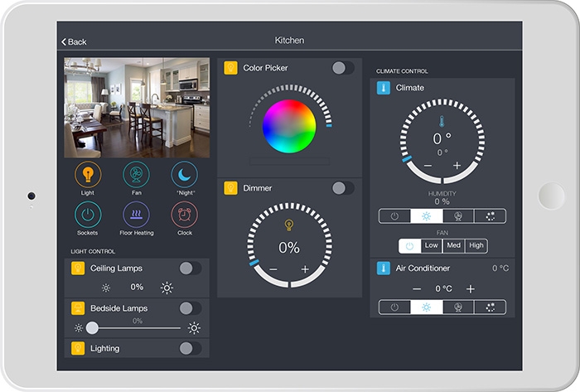Set fan speed to Low

click(432, 245)
